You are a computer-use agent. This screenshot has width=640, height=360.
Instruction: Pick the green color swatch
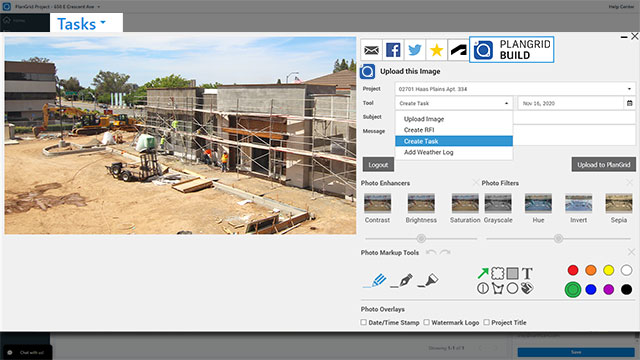tap(573, 289)
